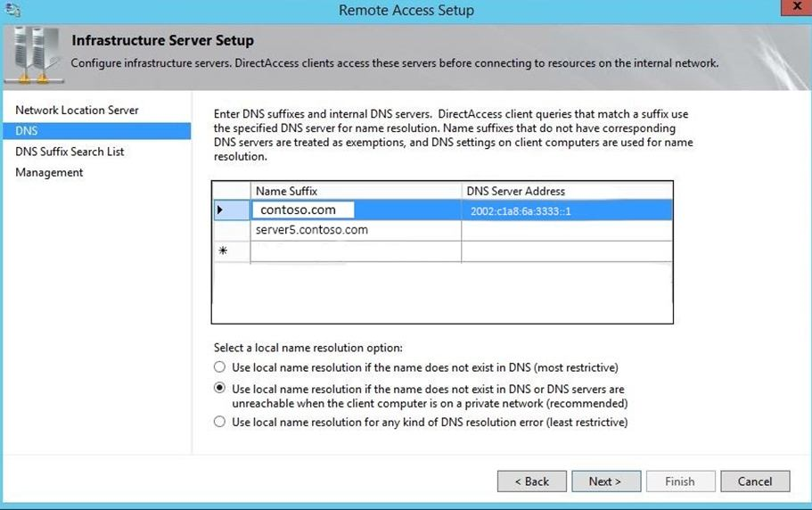Click the row selector arrow for contoso.com
812x510 pixels.
[x=221, y=210]
